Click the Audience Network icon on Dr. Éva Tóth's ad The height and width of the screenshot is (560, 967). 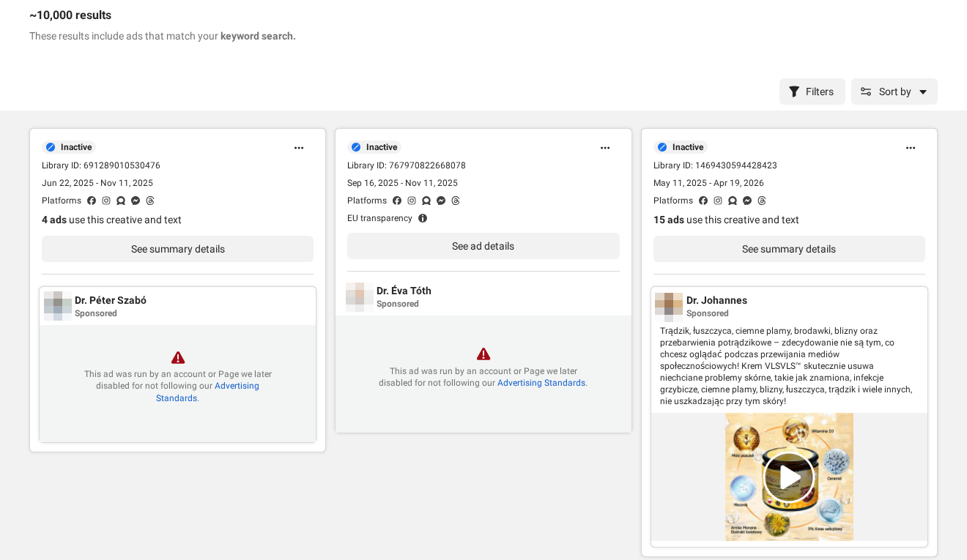[x=426, y=201]
